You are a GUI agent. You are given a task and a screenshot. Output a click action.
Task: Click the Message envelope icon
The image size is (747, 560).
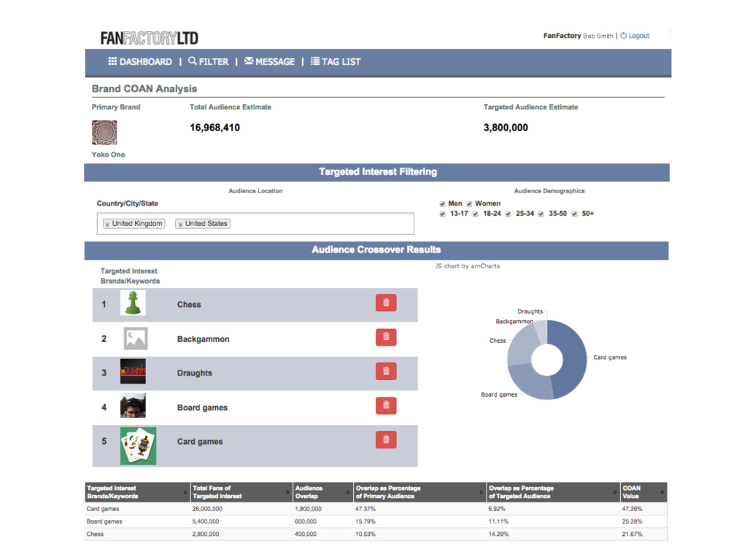[x=249, y=61]
